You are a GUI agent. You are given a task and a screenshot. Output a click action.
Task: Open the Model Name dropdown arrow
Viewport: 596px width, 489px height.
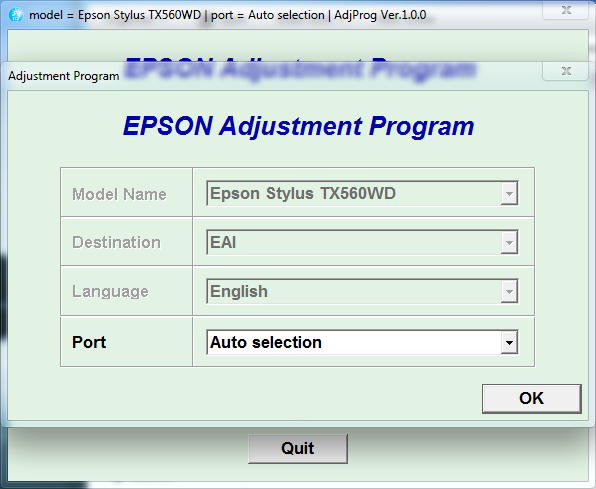tap(509, 193)
